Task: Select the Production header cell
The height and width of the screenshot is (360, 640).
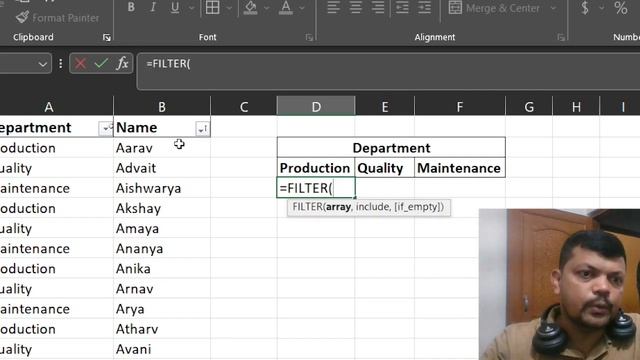Action: click(x=316, y=168)
